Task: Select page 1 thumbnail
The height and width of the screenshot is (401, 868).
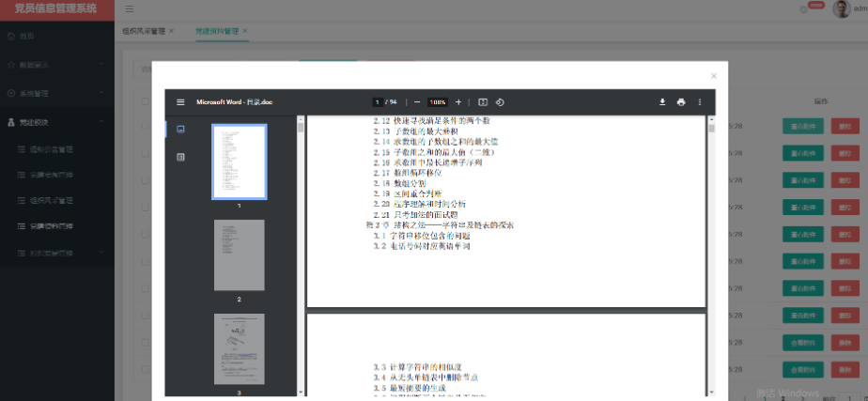Action: pyautogui.click(x=240, y=162)
